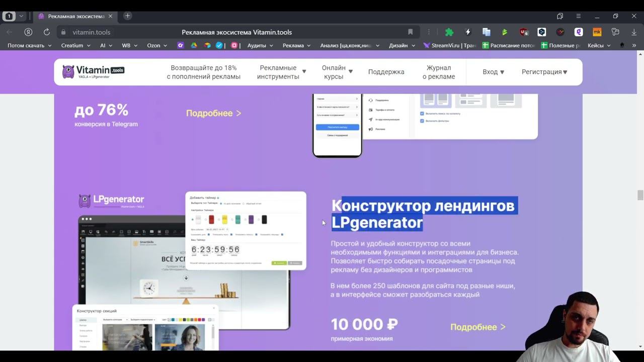Screen dimensions: 644x362
Task: Expand the Вход login menu
Action: 493,72
